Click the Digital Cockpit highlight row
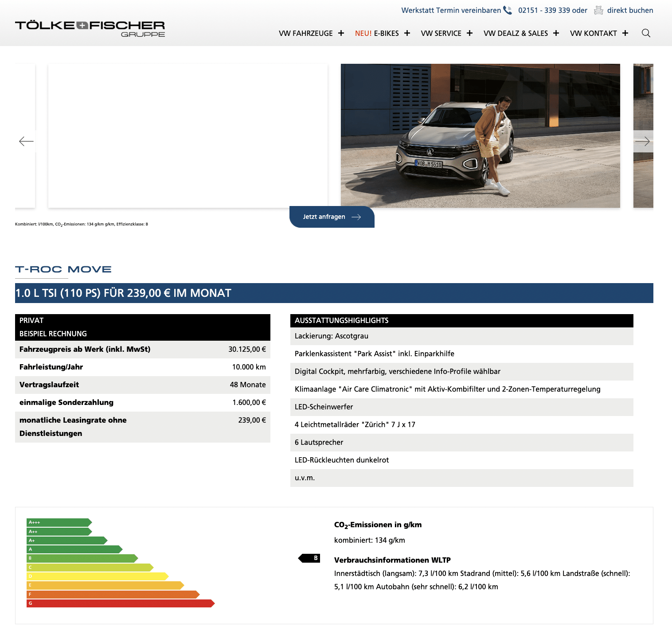Screen dimensions: 672x630 (x=462, y=372)
